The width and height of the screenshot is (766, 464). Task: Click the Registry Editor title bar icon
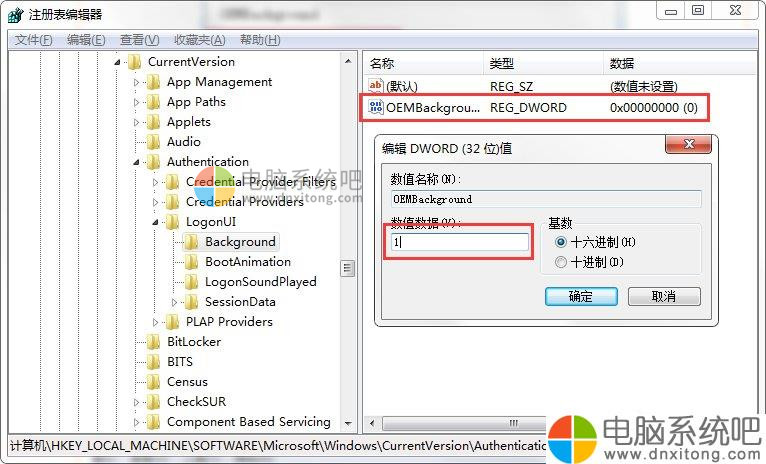(x=15, y=15)
